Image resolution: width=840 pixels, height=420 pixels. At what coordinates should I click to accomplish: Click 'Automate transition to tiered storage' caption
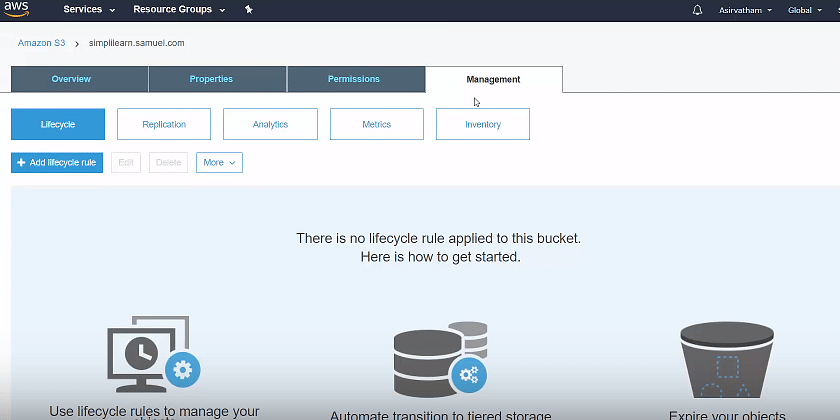tap(440, 416)
